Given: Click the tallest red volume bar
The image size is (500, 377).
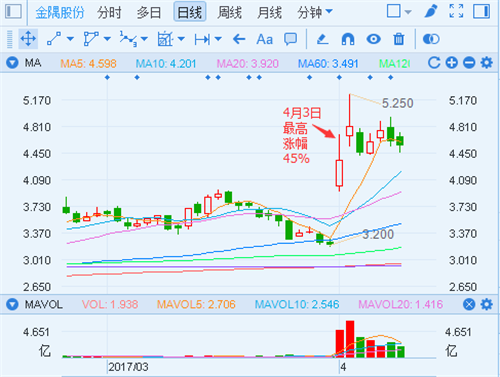Looking at the screenshot, I should [350, 339].
